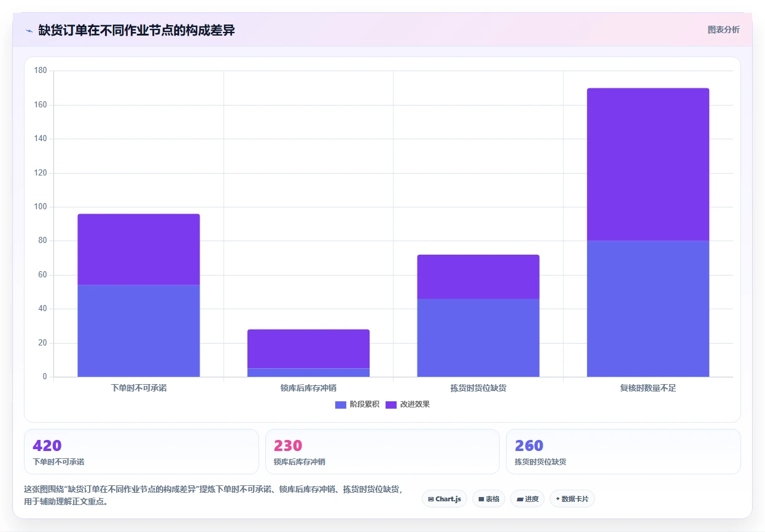Open the data card showing 230
The height and width of the screenshot is (532, 765).
[382, 452]
